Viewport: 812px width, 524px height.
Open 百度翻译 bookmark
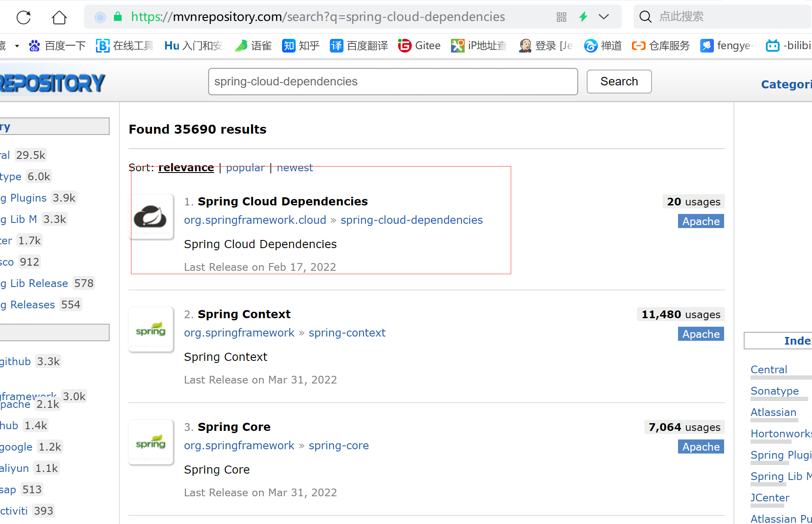359,46
